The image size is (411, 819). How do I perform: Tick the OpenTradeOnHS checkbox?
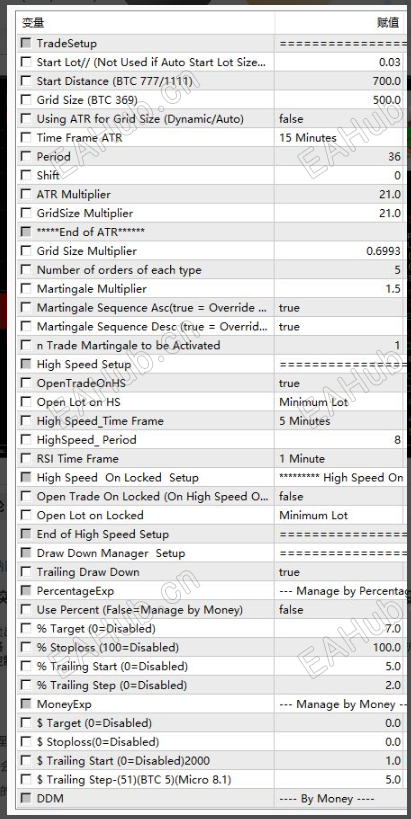[x=26, y=383]
